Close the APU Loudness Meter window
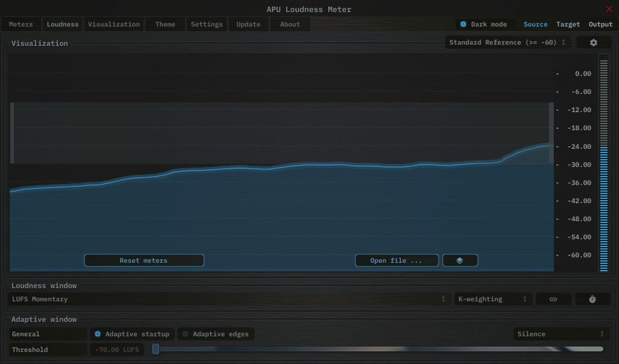Image resolution: width=619 pixels, height=364 pixels. pyautogui.click(x=609, y=9)
